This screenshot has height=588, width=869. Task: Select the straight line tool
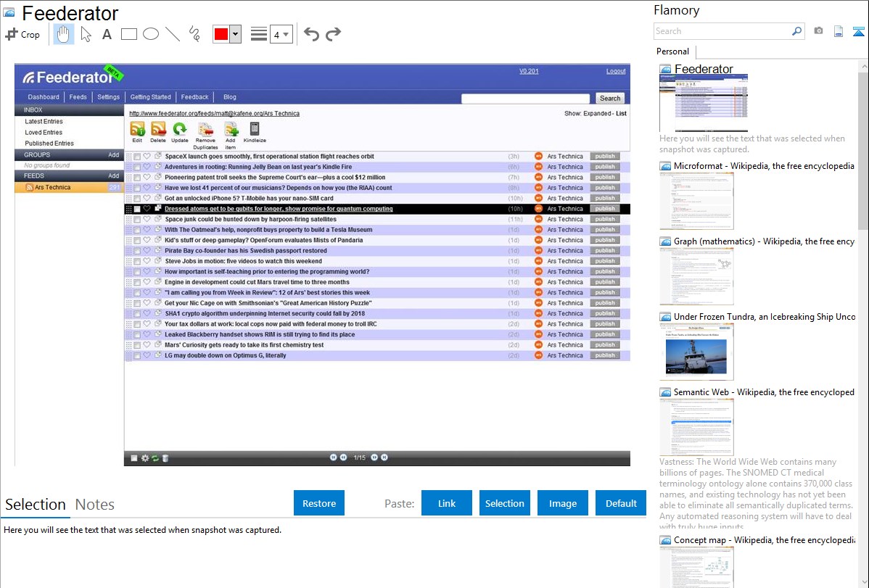(x=173, y=34)
